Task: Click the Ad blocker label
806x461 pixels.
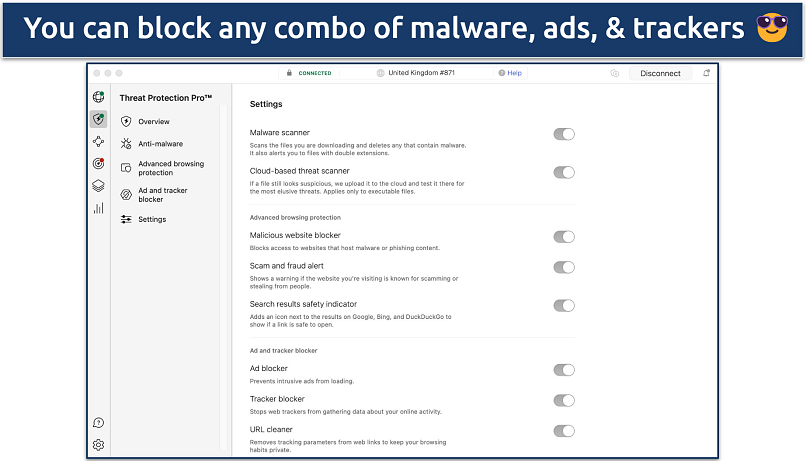Action: pos(269,368)
